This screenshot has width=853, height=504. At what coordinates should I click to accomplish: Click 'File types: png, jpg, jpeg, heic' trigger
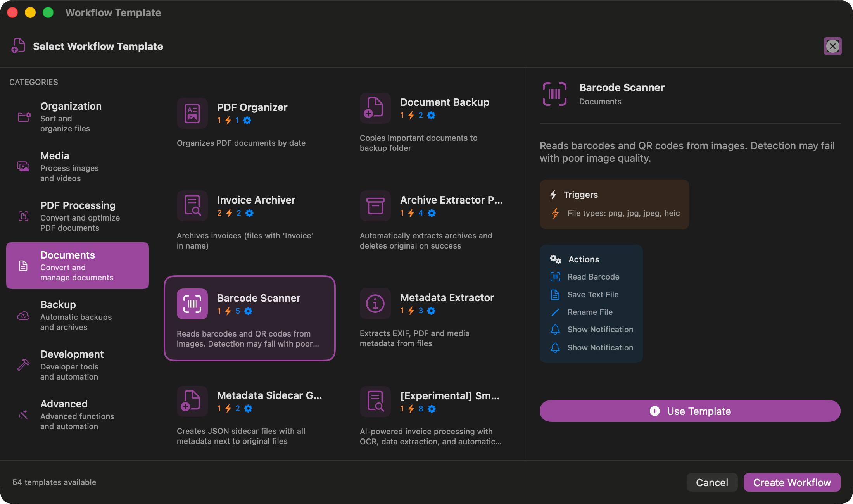pos(623,213)
